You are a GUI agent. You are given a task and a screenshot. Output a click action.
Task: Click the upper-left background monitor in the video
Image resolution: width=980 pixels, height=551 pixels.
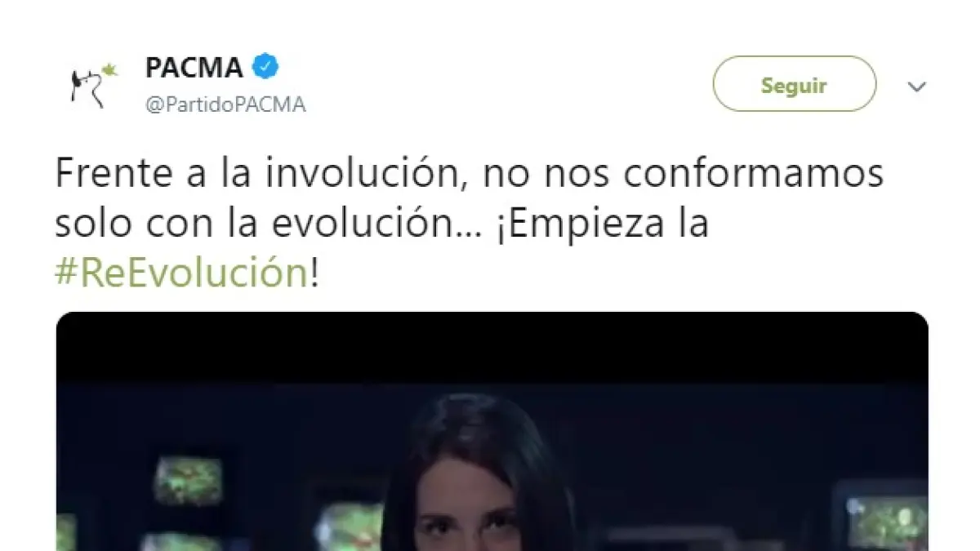pos(187,480)
